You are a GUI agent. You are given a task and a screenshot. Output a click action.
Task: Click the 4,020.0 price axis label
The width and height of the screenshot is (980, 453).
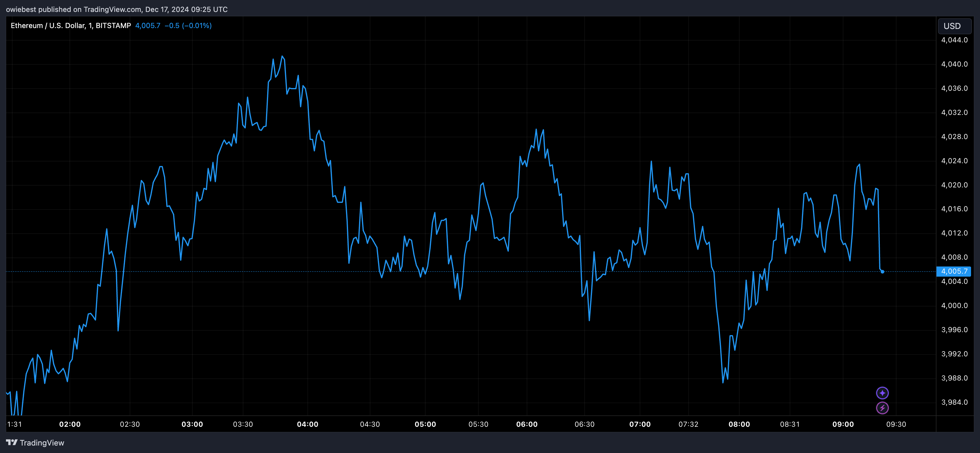955,185
